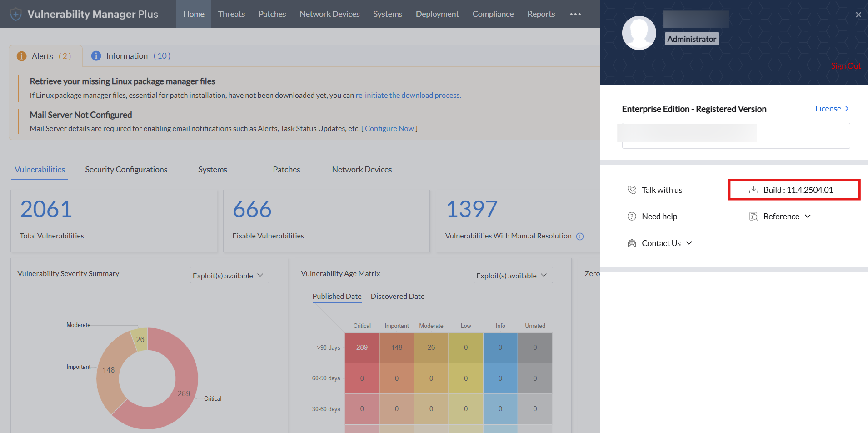Click the Talk with us phone icon
The image size is (868, 433).
click(x=632, y=190)
